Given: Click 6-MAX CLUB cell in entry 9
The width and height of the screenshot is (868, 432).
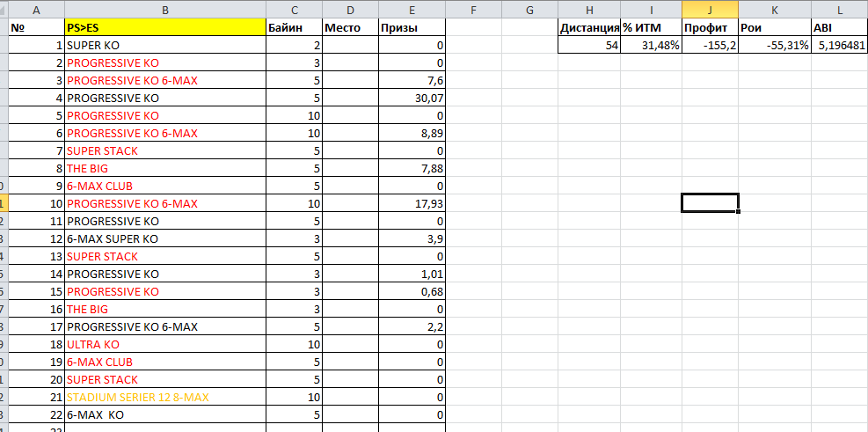Looking at the screenshot, I should 165,187.
